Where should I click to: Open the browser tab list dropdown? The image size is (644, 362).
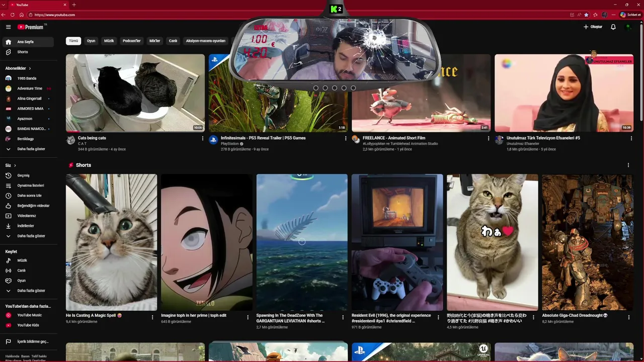pyautogui.click(x=4, y=5)
